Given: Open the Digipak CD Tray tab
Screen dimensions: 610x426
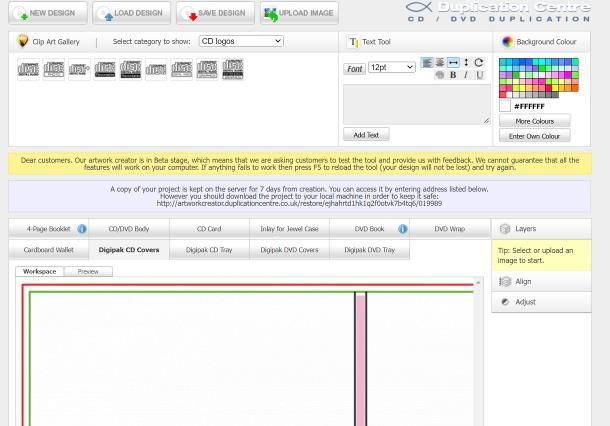Looking at the screenshot, I should tap(209, 250).
